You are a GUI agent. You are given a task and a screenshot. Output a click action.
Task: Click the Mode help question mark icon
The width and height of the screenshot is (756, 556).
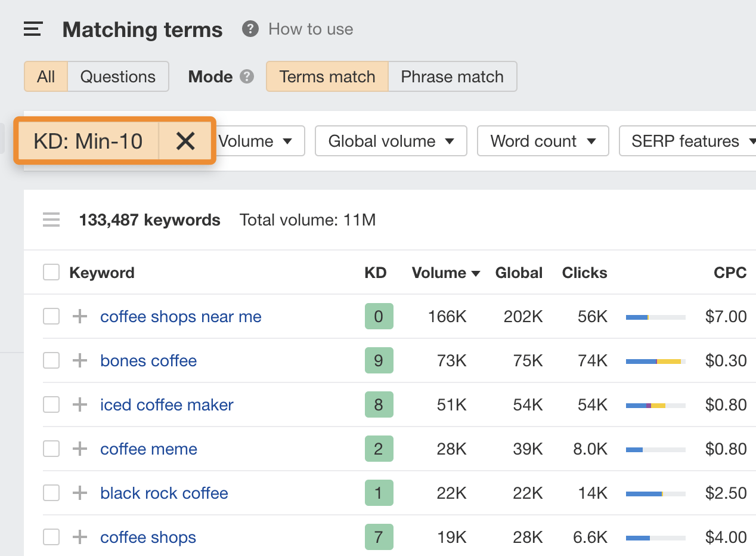(247, 77)
